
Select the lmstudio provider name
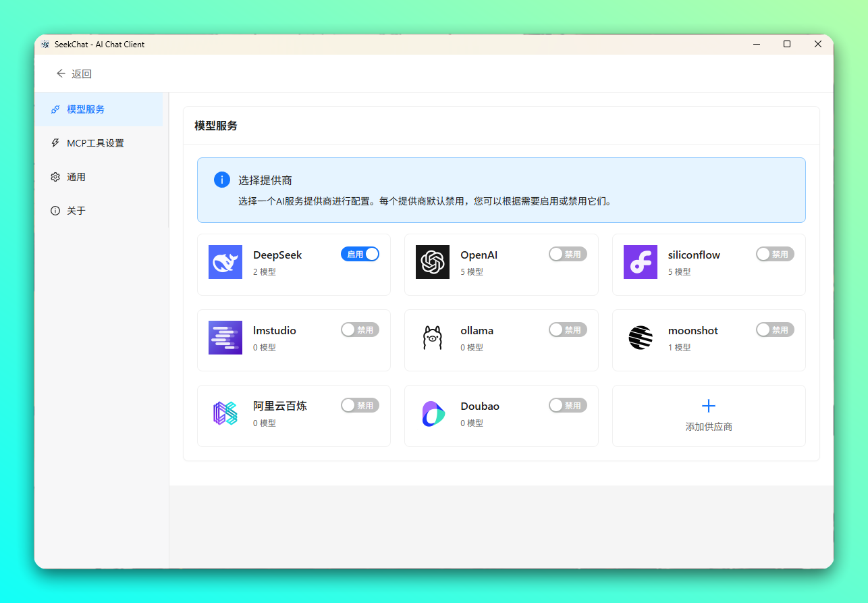tap(275, 331)
